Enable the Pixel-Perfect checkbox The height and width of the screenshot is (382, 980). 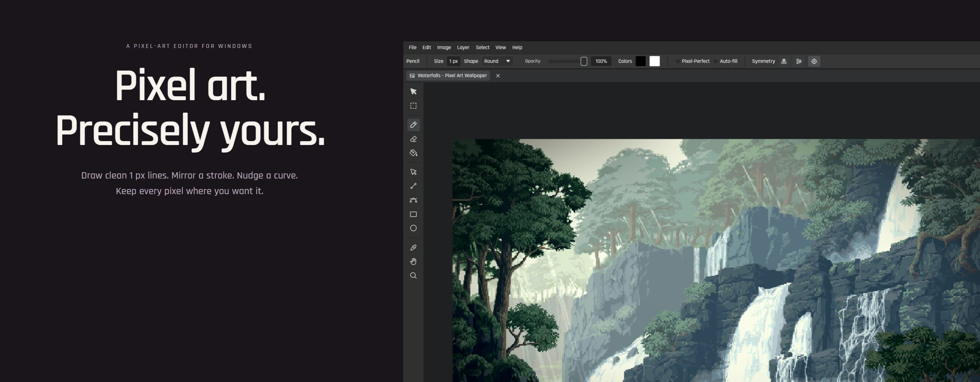coord(678,61)
